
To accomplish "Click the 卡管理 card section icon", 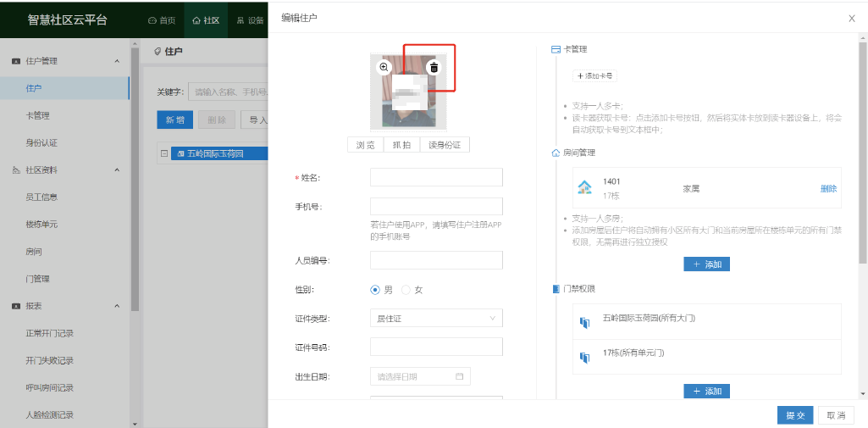I will pos(556,49).
